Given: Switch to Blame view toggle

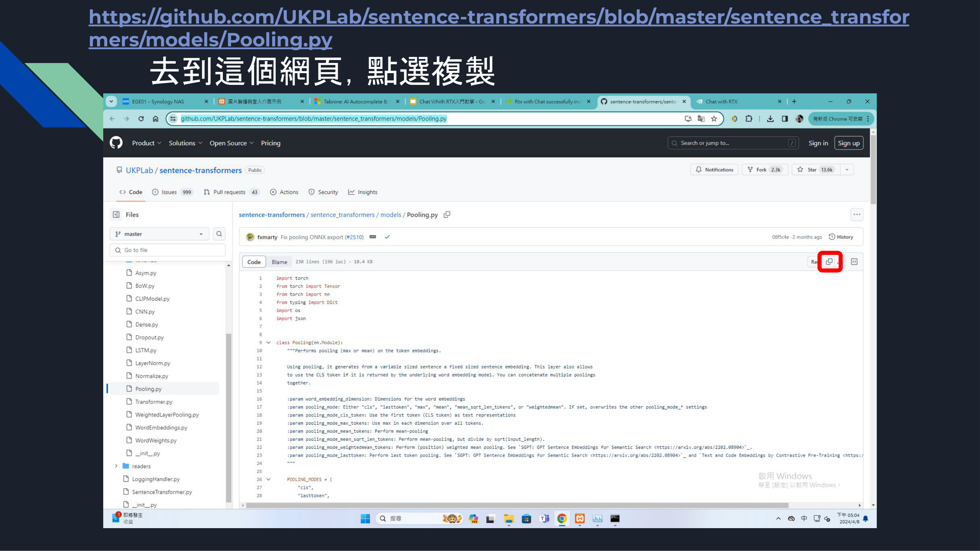Looking at the screenshot, I should [279, 262].
